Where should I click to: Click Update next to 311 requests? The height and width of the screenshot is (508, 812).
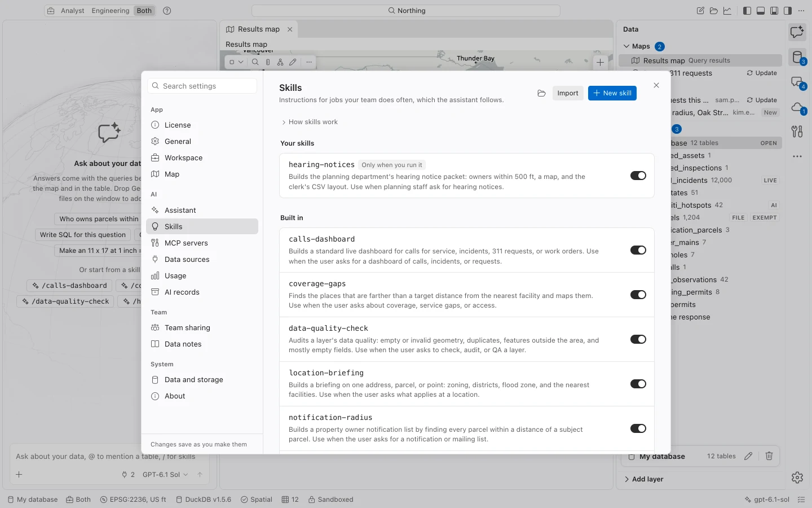click(x=762, y=73)
